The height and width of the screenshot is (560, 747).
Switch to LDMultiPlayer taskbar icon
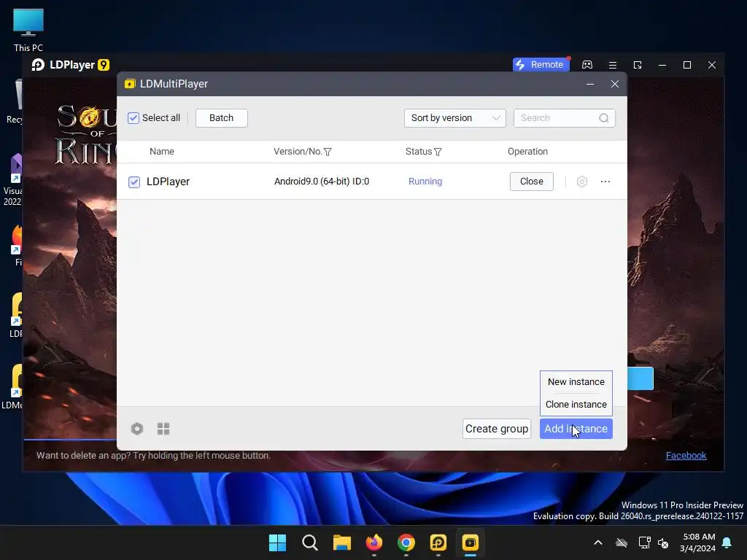click(x=471, y=542)
